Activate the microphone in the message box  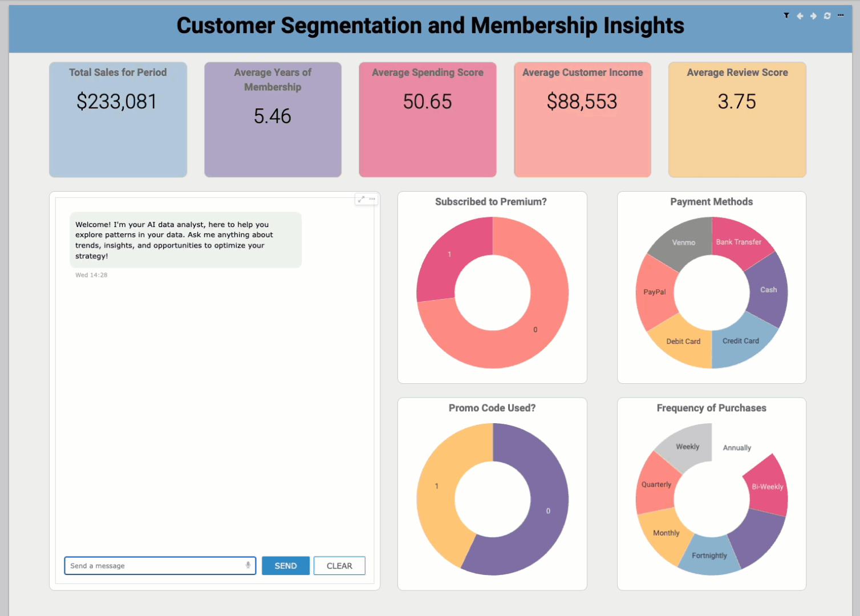[248, 565]
